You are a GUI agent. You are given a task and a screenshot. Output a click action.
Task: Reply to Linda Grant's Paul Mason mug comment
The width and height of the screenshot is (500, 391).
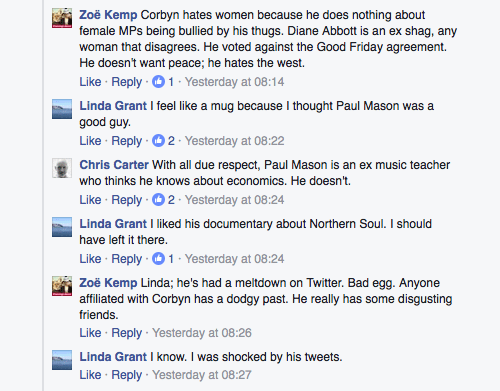(x=127, y=141)
